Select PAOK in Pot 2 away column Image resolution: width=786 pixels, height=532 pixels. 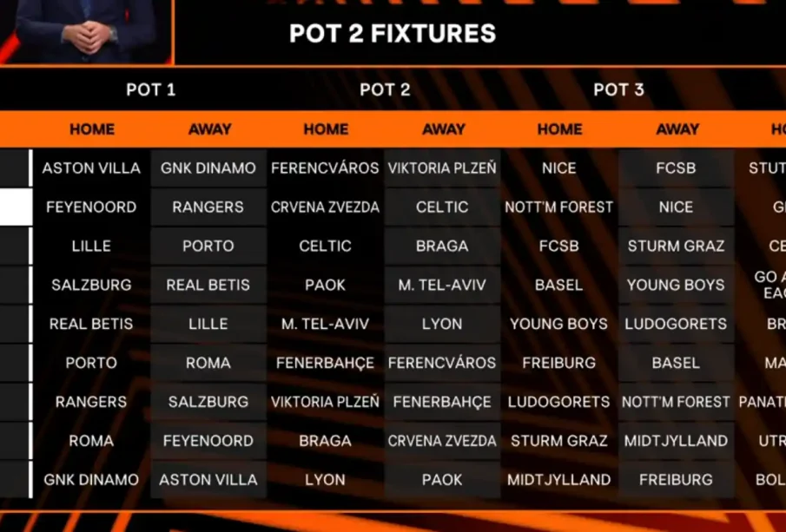[442, 479]
